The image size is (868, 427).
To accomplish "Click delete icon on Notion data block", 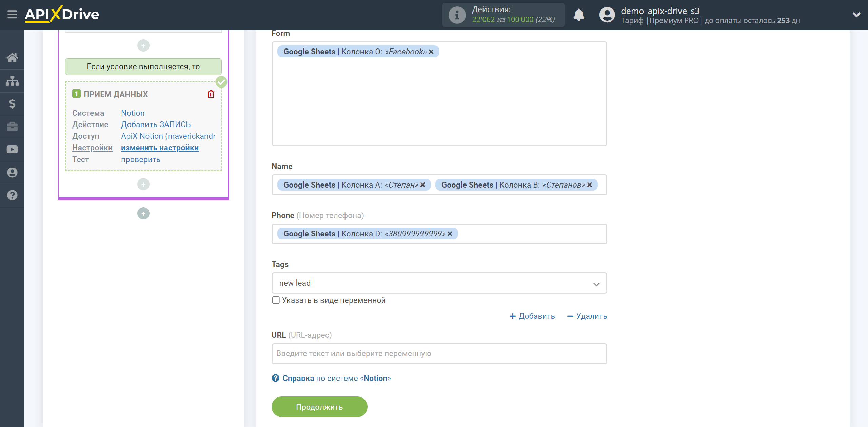I will [211, 94].
